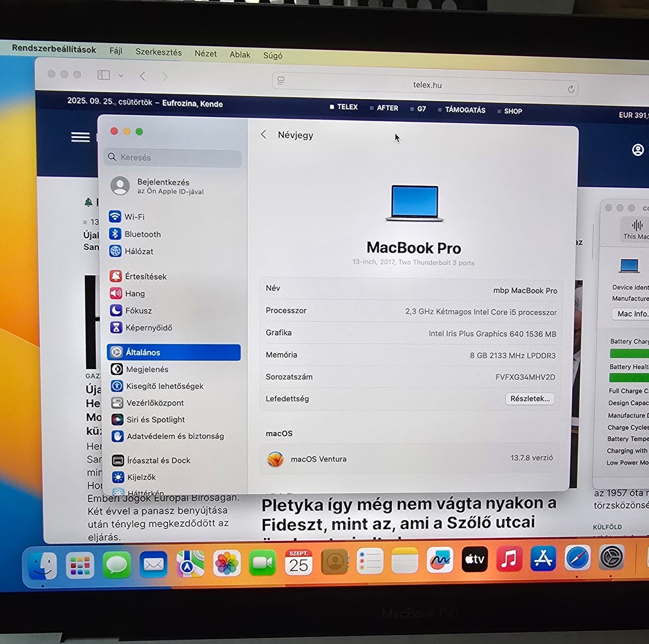Viewport: 649px width, 644px height.
Task: Open Kisegítő lehetőségek settings
Action: tap(157, 386)
